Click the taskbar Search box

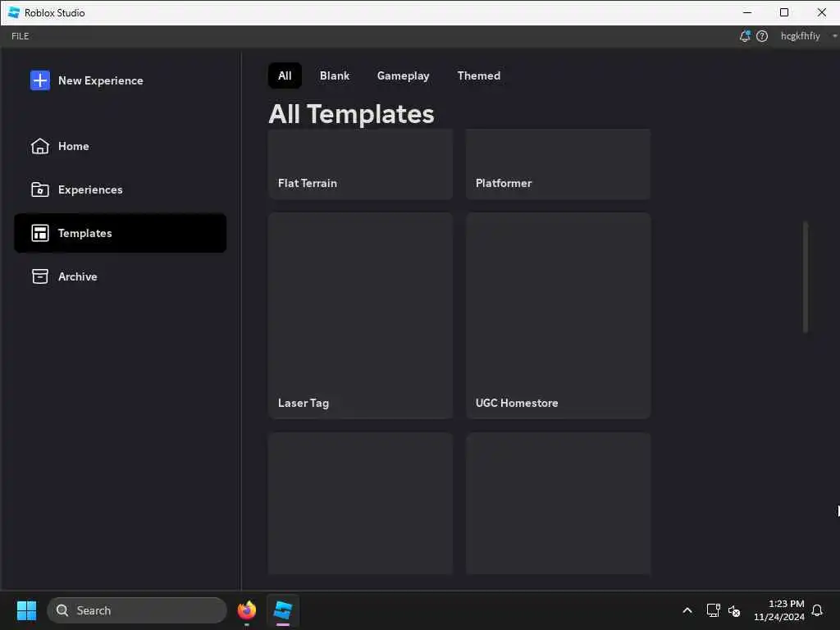(137, 610)
